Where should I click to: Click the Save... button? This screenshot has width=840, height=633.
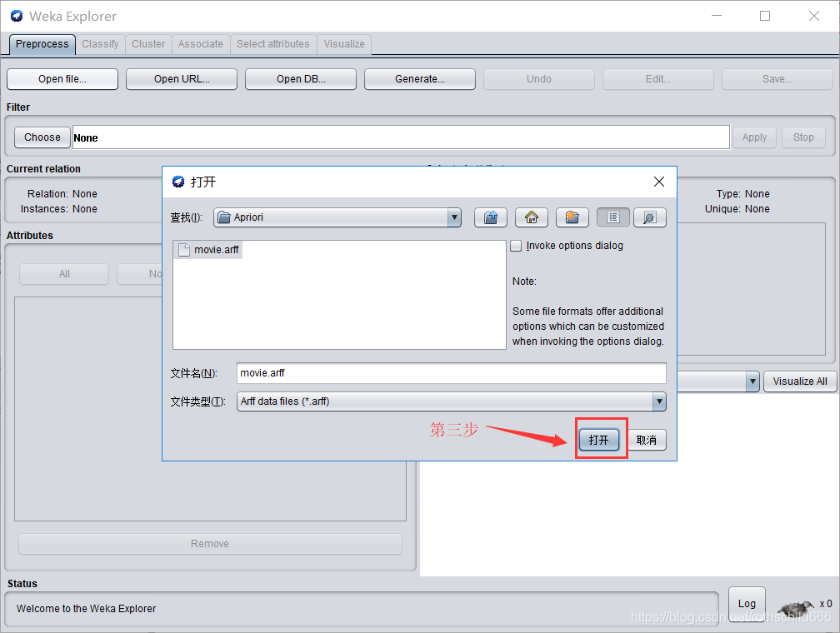(777, 79)
